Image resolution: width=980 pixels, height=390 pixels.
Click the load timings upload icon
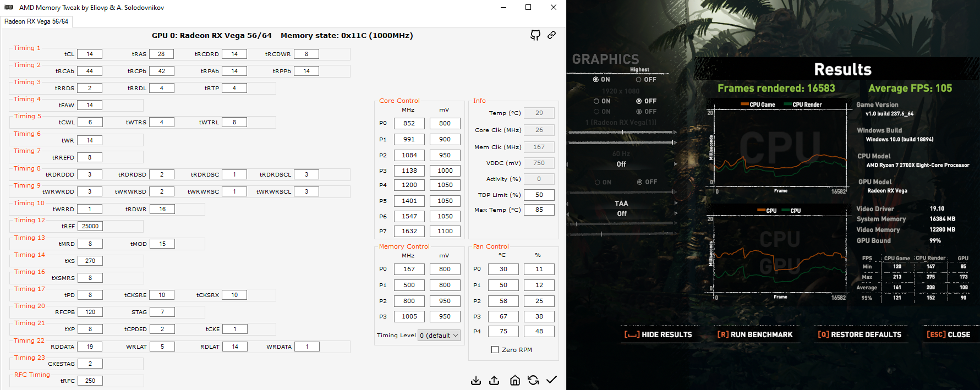tap(494, 380)
